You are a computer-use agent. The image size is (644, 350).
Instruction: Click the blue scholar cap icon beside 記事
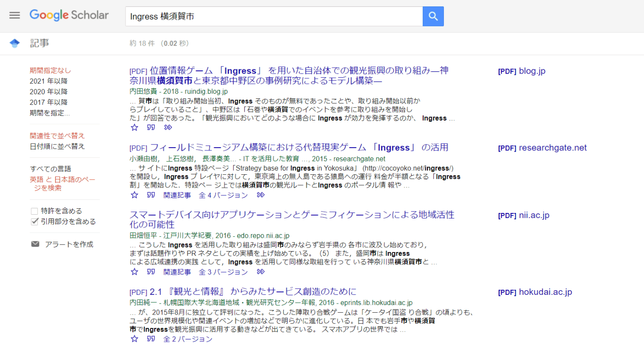pyautogui.click(x=15, y=43)
